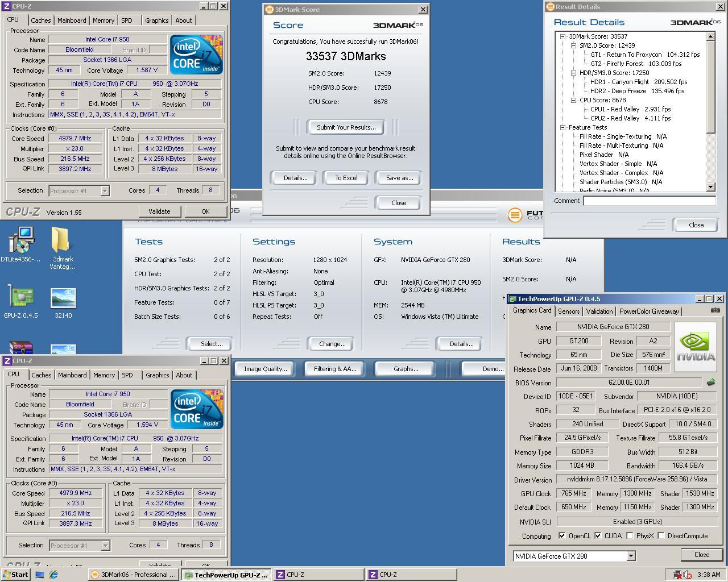Click the Start button on the taskbar
The width and height of the screenshot is (728, 582).
point(15,575)
